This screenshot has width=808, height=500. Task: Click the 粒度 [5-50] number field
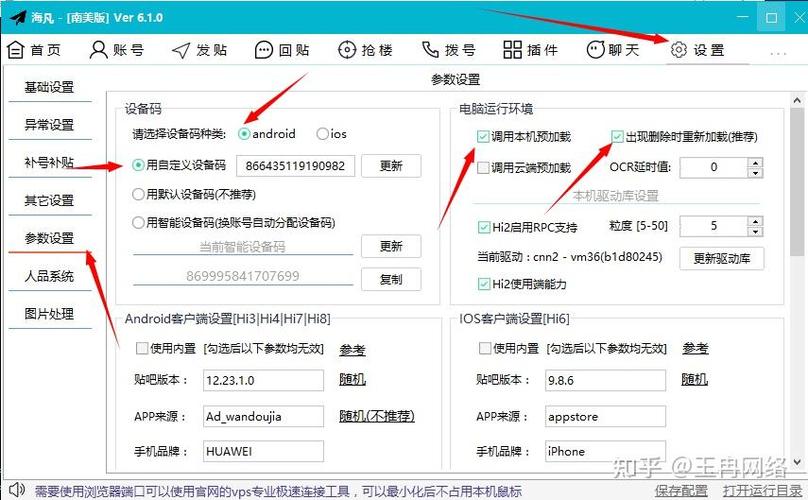714,226
